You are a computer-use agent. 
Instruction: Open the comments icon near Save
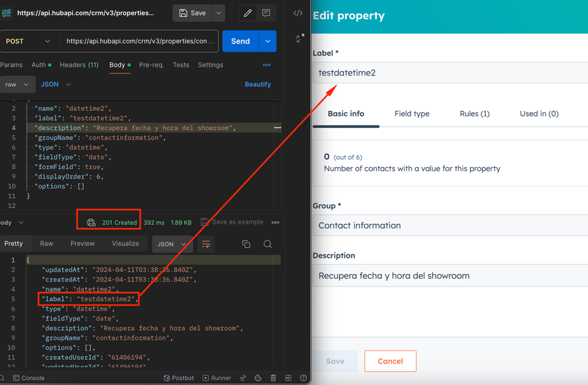[x=265, y=12]
